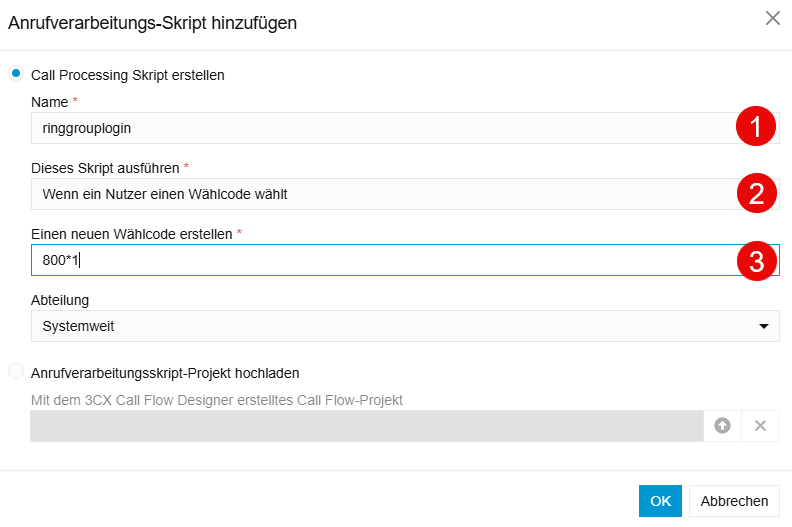Screen dimensions: 792x527
Task: Click the dial code field showing 800*1
Action: tap(380, 261)
